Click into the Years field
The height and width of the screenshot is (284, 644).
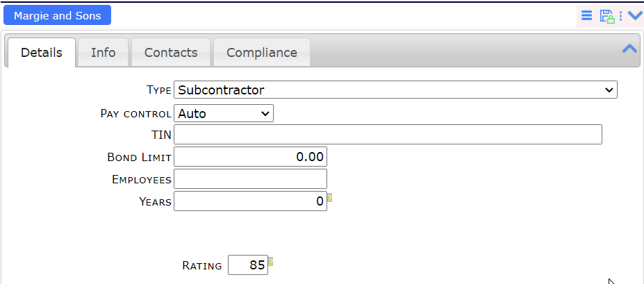[x=250, y=201]
